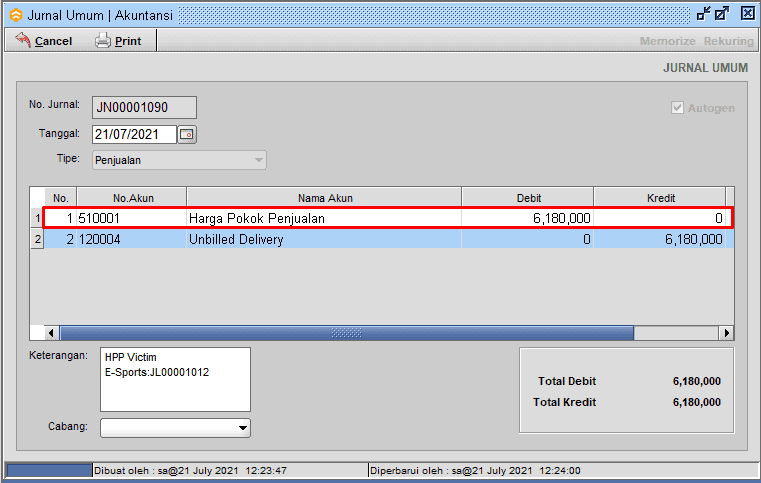
Task: Open the Tanggal calendar picker
Action: coord(187,134)
